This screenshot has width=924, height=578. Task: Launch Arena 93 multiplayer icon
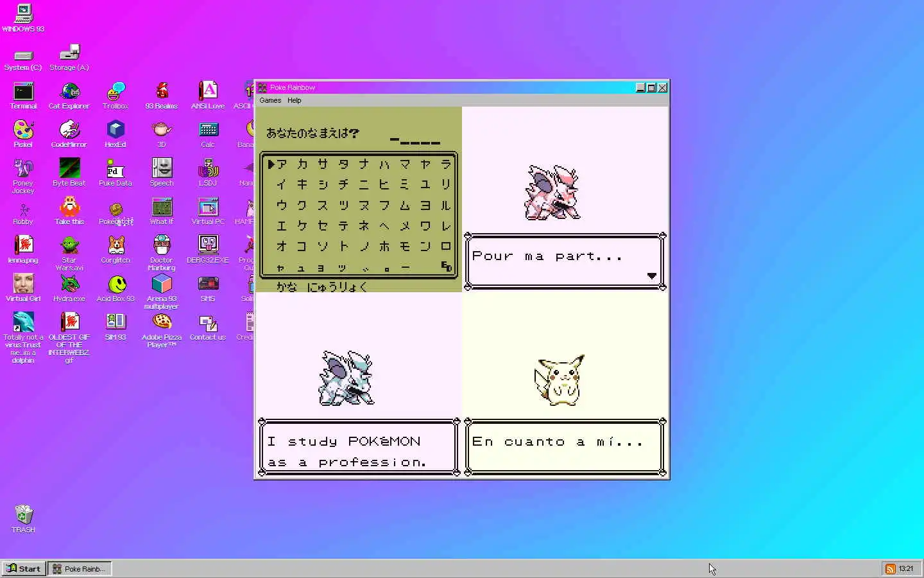point(162,292)
